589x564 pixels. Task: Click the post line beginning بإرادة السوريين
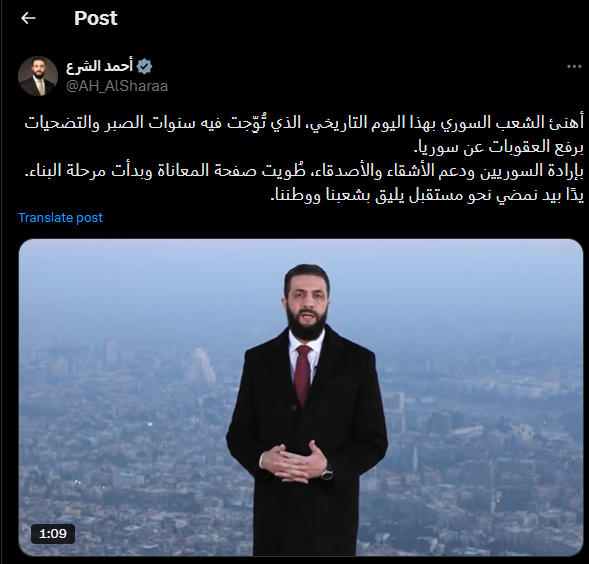tap(304, 171)
